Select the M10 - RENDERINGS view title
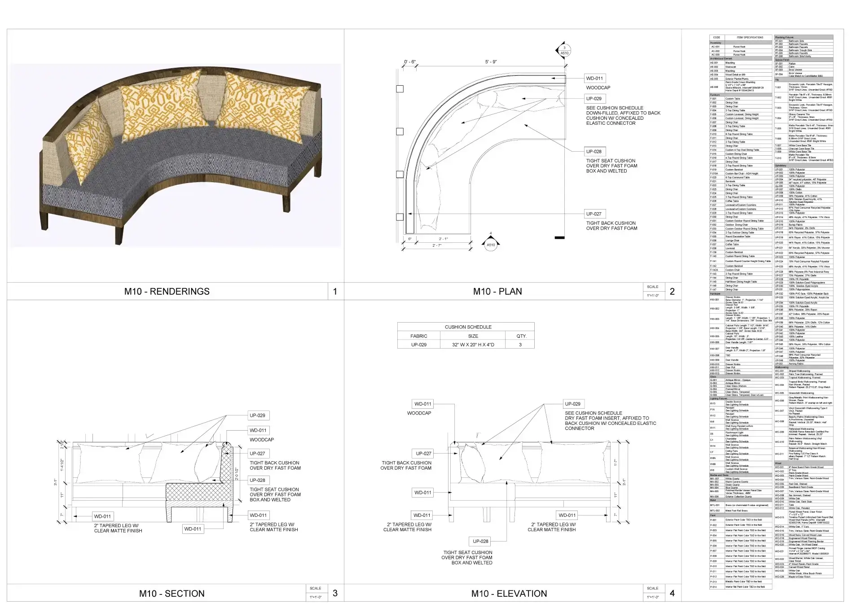 [x=167, y=292]
